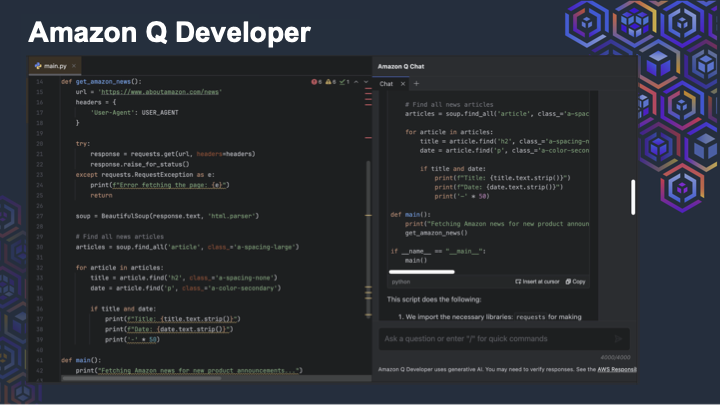
Task: Click 'if title and date:' in editor
Action: 123,309
